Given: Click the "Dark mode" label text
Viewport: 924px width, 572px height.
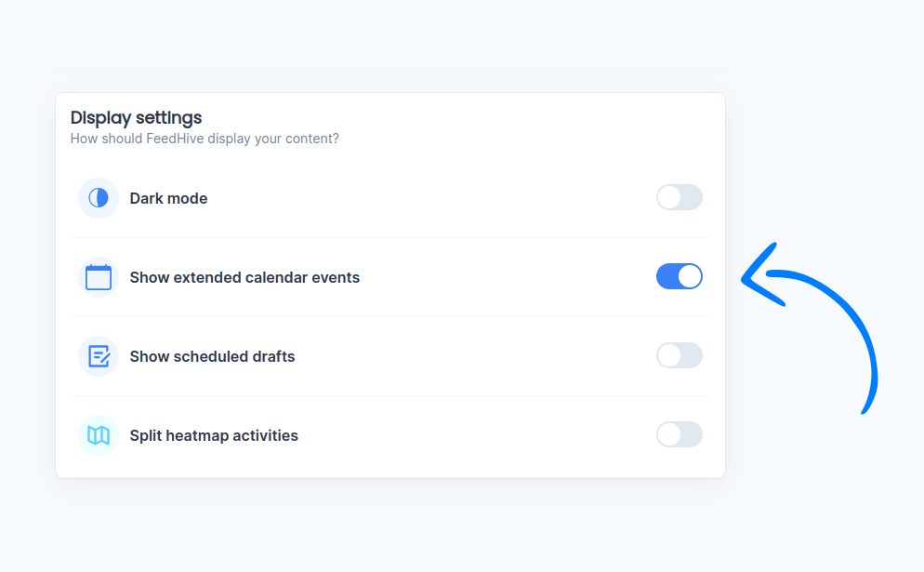Looking at the screenshot, I should point(168,198).
